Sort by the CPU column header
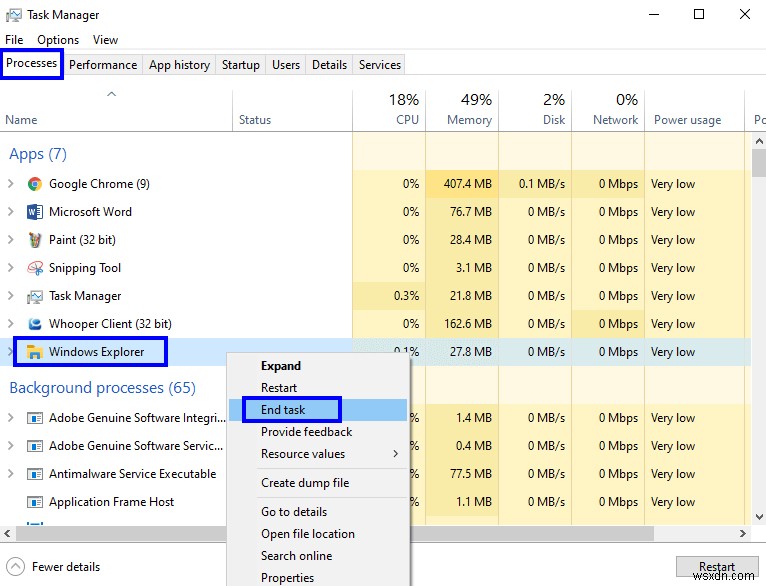 click(389, 110)
